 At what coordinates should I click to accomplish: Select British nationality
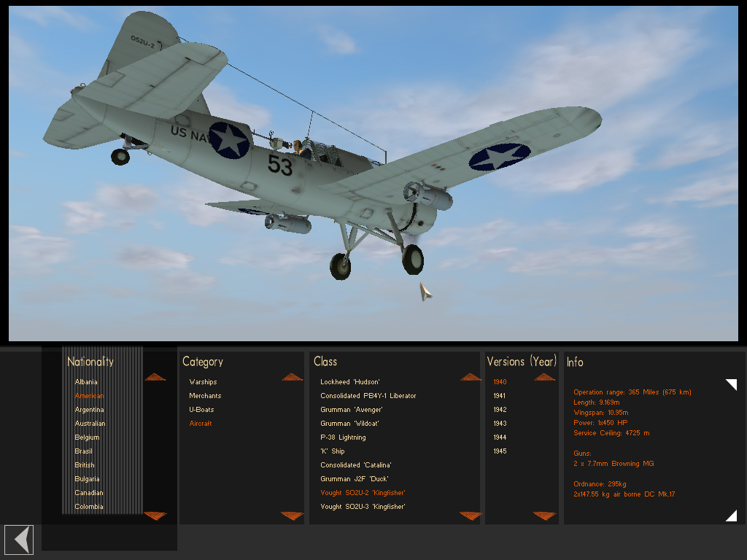[85, 464]
